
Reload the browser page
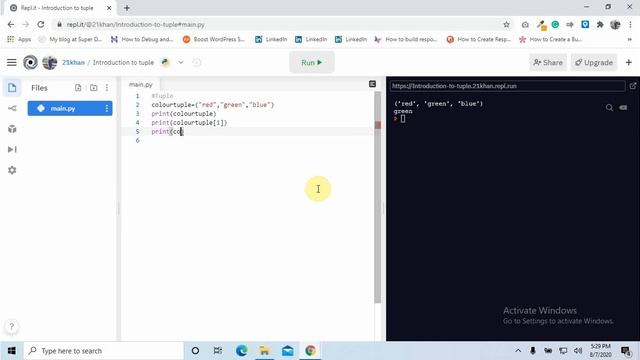(x=40, y=24)
